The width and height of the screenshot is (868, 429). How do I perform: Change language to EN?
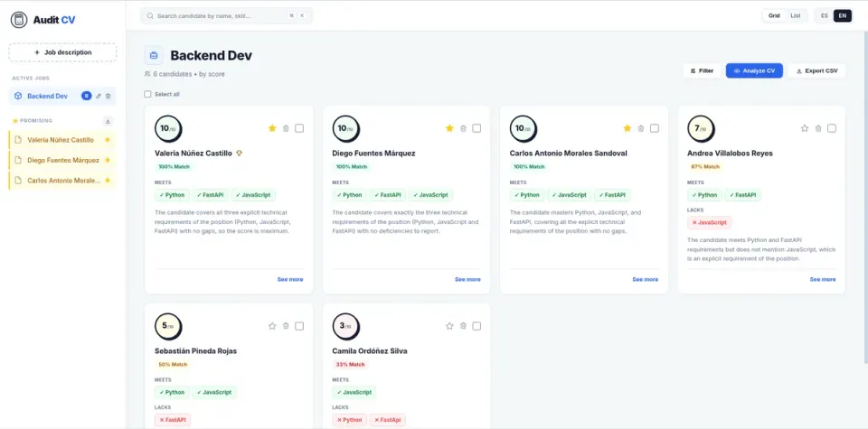[x=843, y=16]
